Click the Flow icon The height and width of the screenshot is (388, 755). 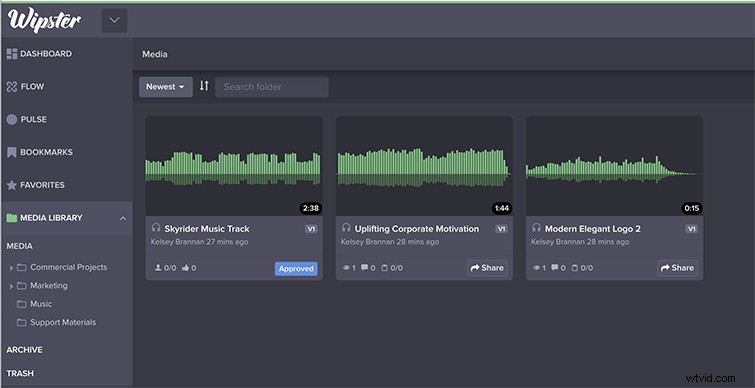point(12,87)
